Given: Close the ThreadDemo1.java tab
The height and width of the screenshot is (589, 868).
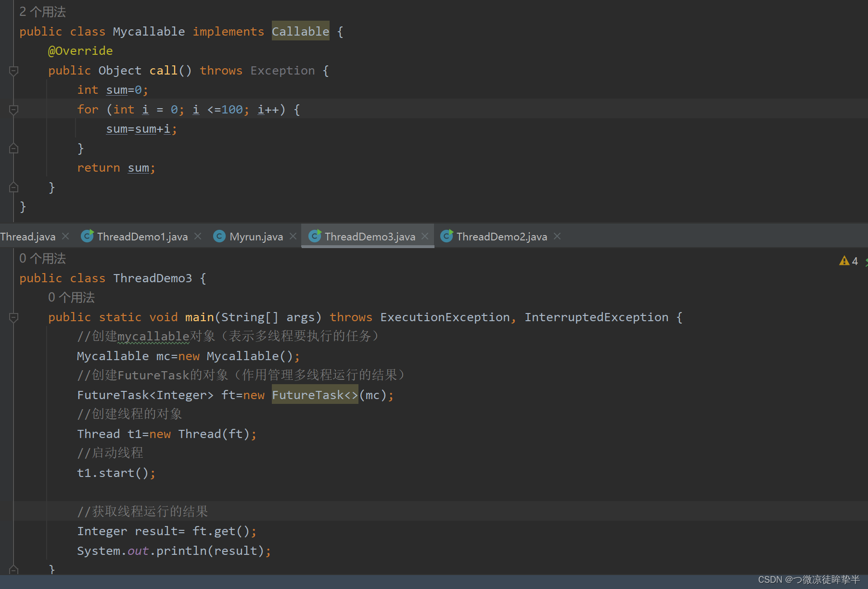Looking at the screenshot, I should (198, 236).
